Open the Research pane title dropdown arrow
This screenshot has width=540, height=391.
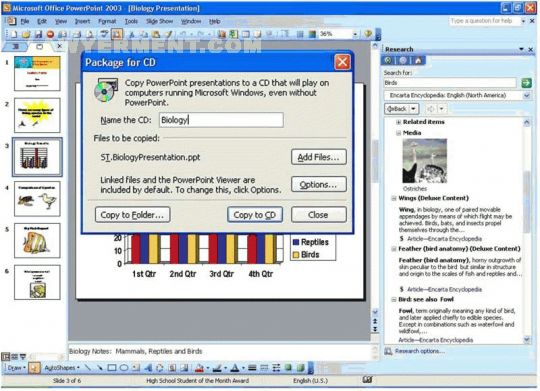click(521, 49)
